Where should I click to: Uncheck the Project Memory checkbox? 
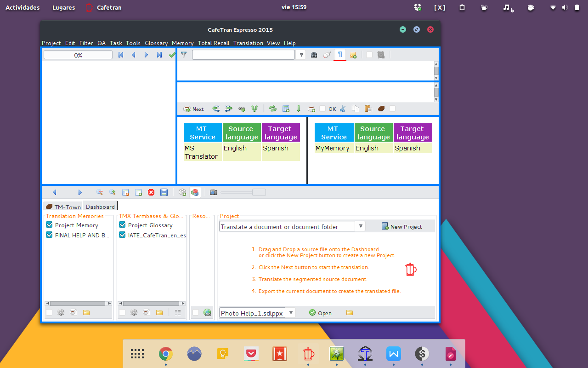50,225
